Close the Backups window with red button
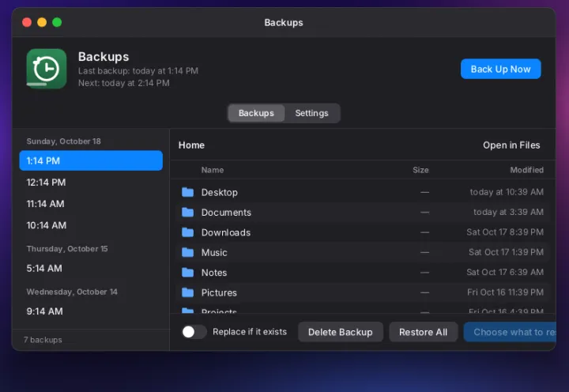569x392 pixels. click(x=27, y=22)
